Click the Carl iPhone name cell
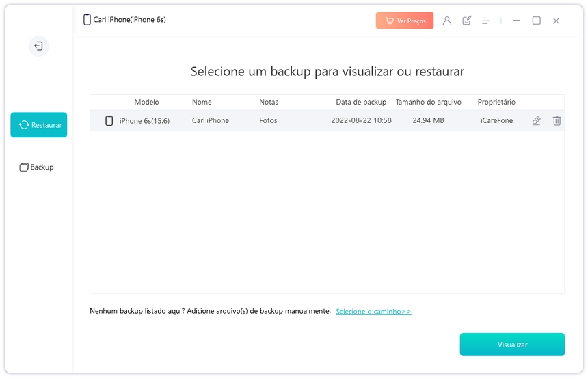Image resolution: width=588 pixels, height=378 pixels. click(211, 120)
